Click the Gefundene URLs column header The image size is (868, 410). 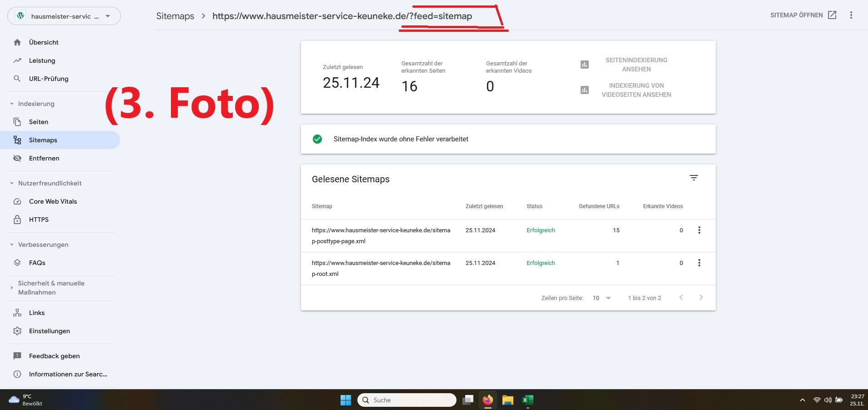599,206
